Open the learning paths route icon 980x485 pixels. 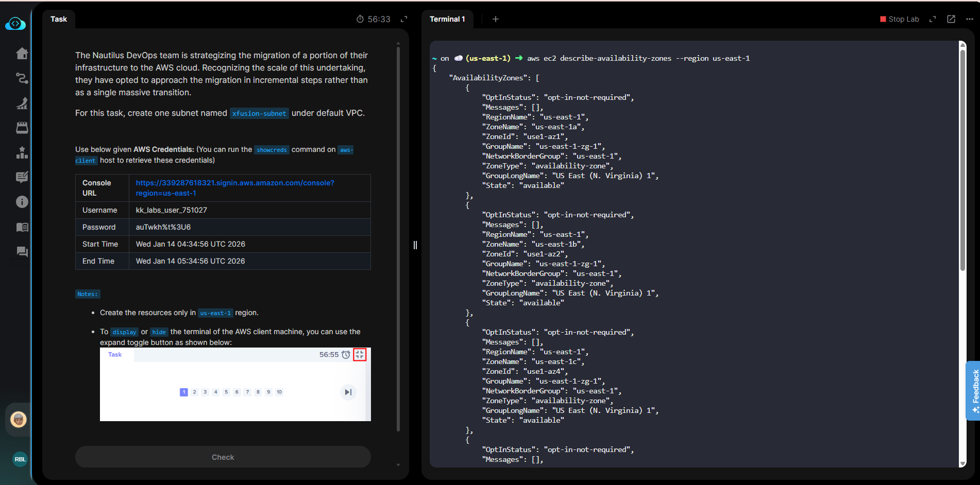pos(22,78)
